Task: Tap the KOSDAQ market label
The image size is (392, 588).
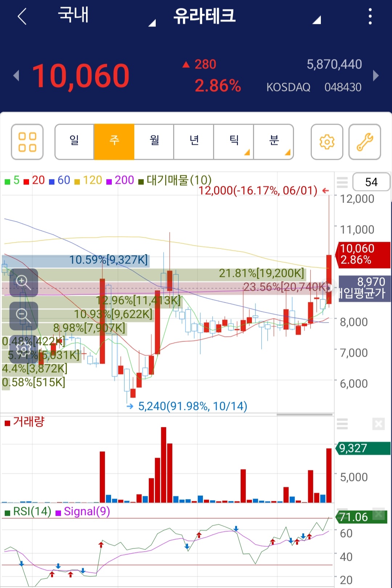Action: point(289,87)
